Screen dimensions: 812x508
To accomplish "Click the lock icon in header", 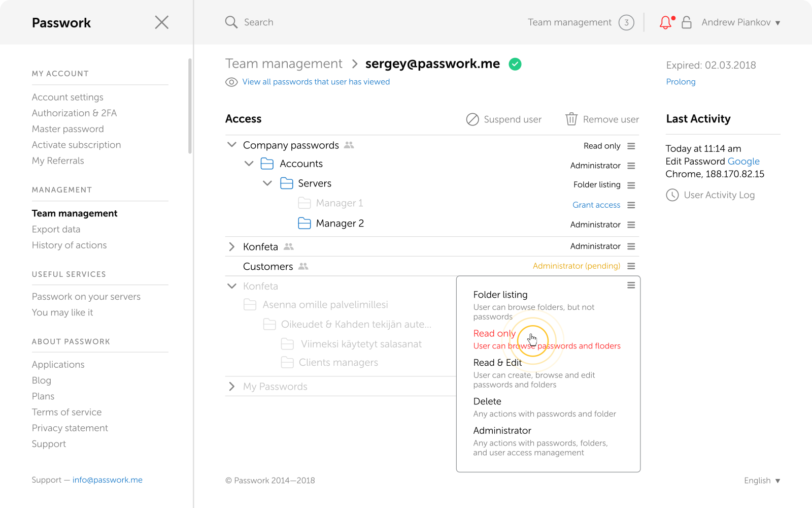I will pyautogui.click(x=687, y=23).
